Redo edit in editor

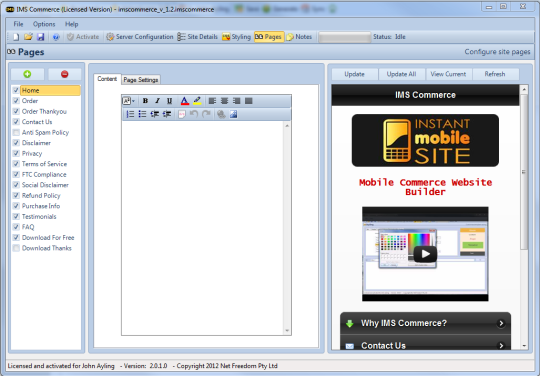206,114
